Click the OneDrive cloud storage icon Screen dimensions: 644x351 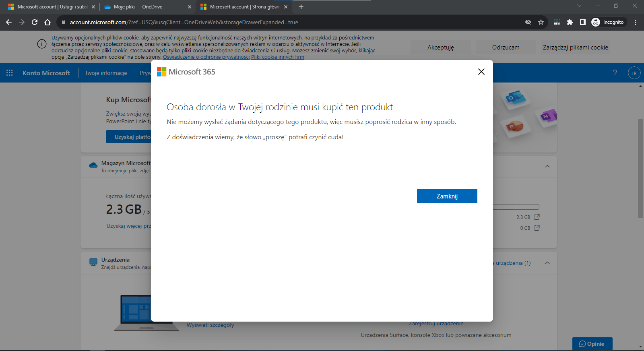pos(93,165)
